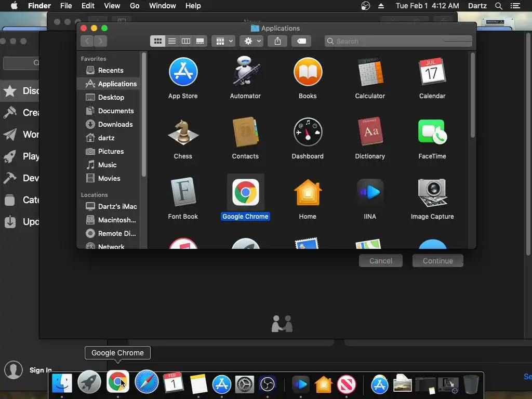Select dartz home folder in sidebar

tap(108, 138)
